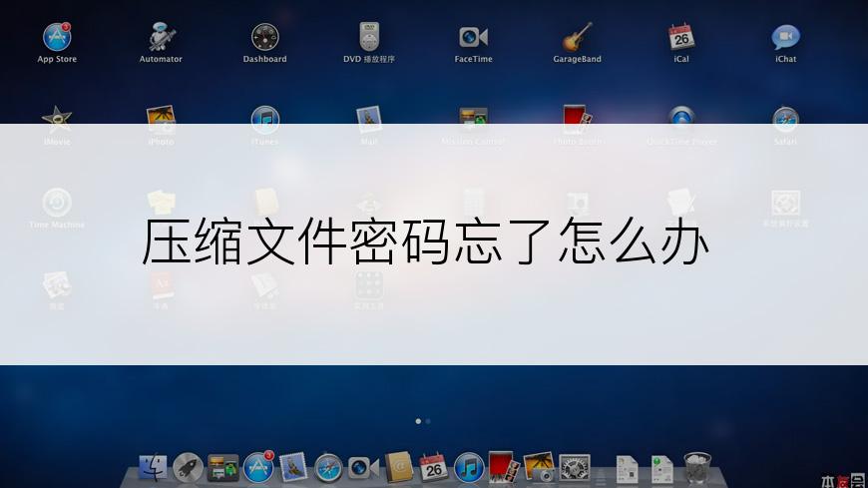Viewport: 868px width, 488px height.
Task: Launch Safari from the Dock
Action: (328, 468)
